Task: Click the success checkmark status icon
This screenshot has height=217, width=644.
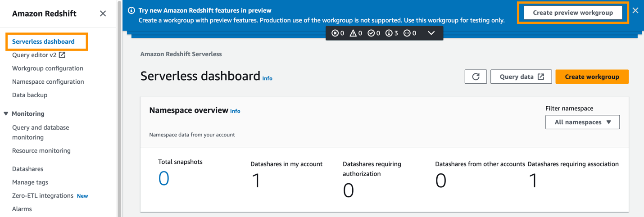Action: point(371,33)
